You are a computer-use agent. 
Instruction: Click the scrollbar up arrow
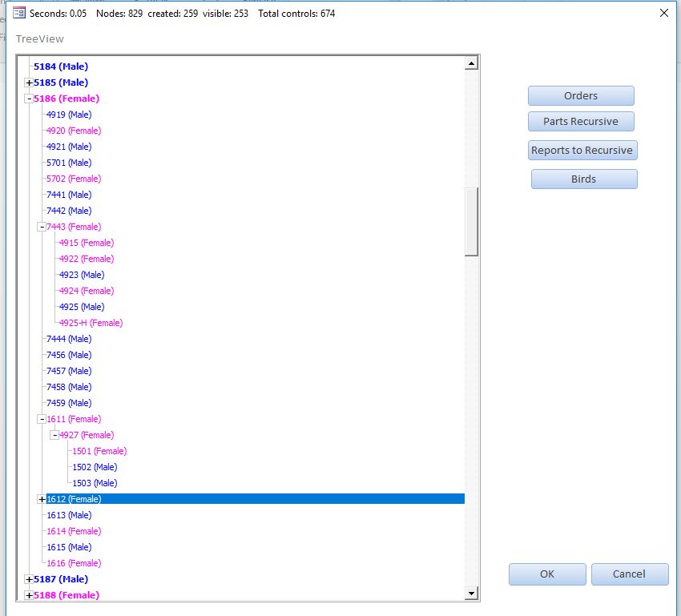pos(471,63)
